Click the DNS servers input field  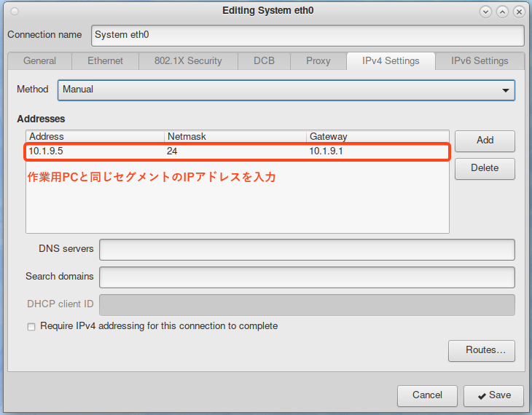(307, 249)
